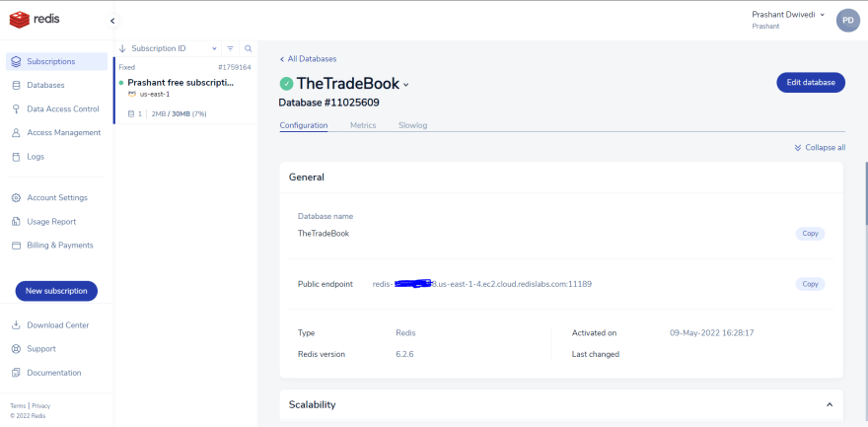Go back to All Databases
Viewport: 868px width, 427px height.
[308, 58]
